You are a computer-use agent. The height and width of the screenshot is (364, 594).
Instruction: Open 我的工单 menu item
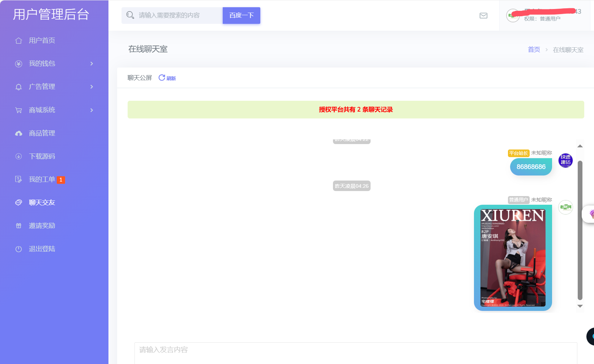(x=42, y=179)
